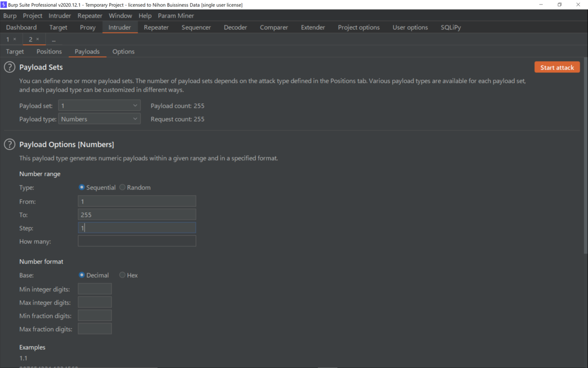
Task: Switch to the Decoder tab
Action: click(x=235, y=27)
